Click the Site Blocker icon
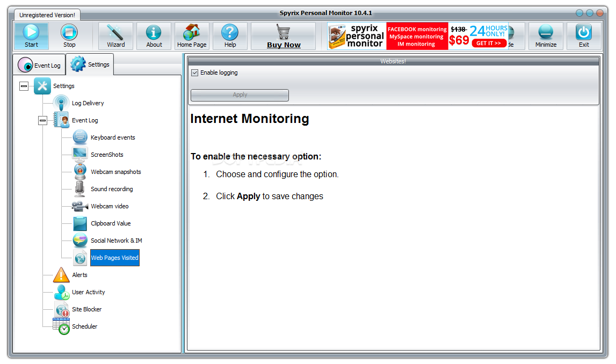 pyautogui.click(x=62, y=309)
